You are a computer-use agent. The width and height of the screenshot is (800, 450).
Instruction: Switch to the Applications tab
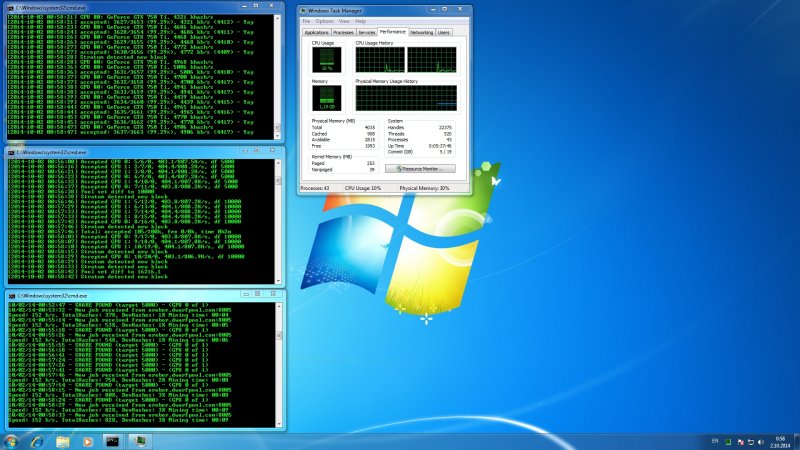pos(316,33)
